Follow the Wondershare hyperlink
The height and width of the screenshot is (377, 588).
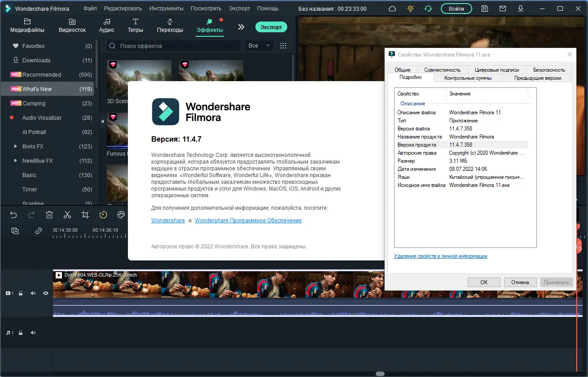coord(168,220)
